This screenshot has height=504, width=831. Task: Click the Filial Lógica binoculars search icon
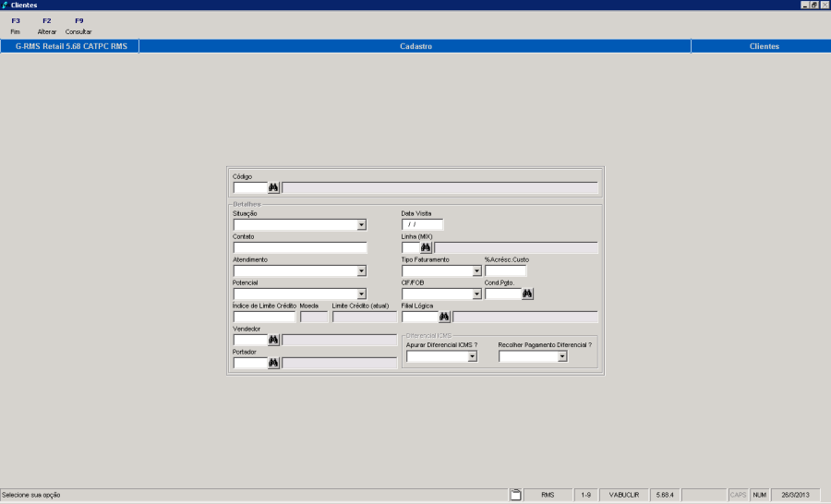[x=444, y=317]
